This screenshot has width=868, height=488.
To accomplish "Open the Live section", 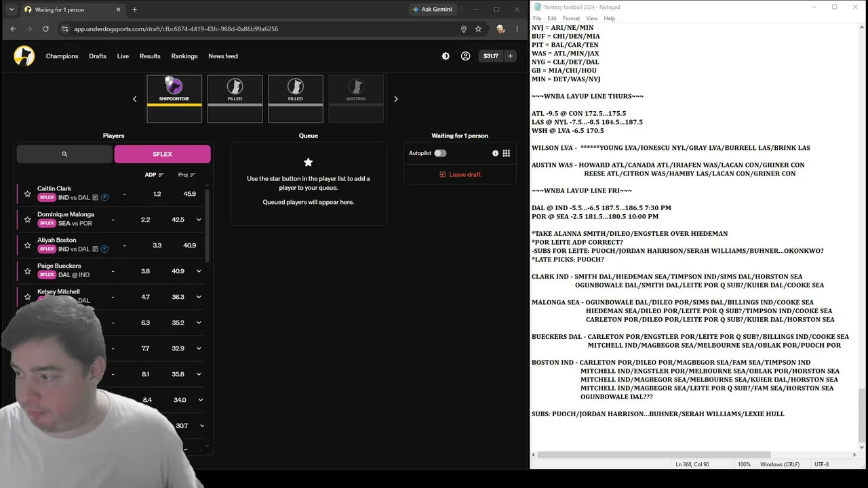I will click(x=123, y=56).
